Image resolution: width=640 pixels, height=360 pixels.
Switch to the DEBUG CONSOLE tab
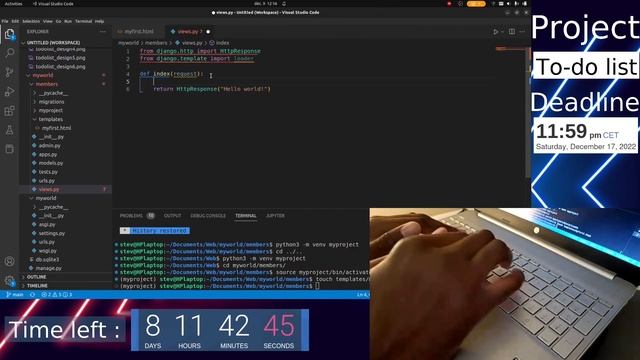(208, 216)
